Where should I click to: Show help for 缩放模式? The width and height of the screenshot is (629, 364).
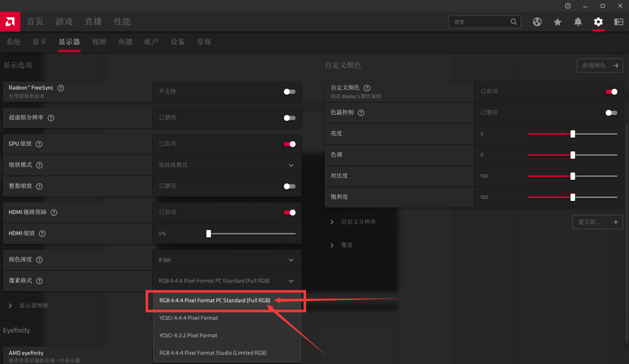39,165
